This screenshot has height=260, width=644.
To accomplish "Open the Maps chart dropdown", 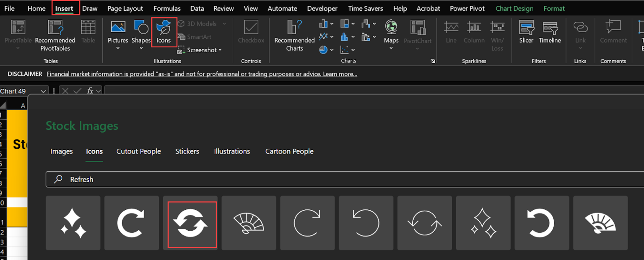I will (x=391, y=48).
